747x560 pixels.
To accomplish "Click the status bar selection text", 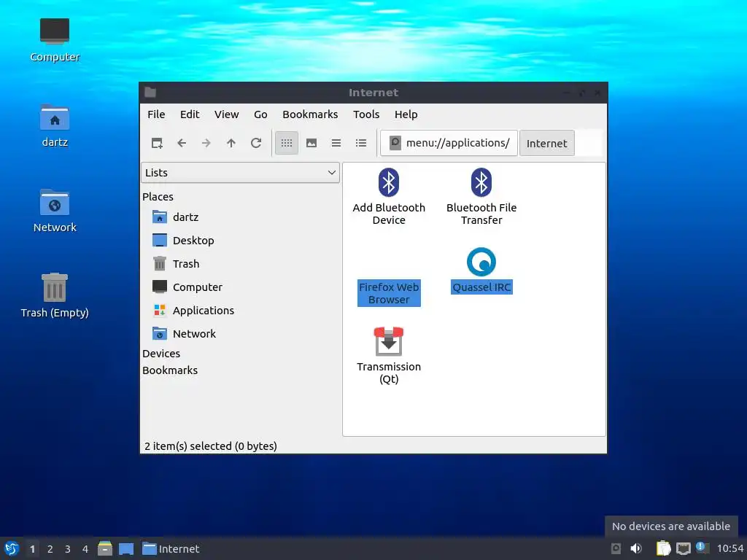I will pyautogui.click(x=211, y=446).
